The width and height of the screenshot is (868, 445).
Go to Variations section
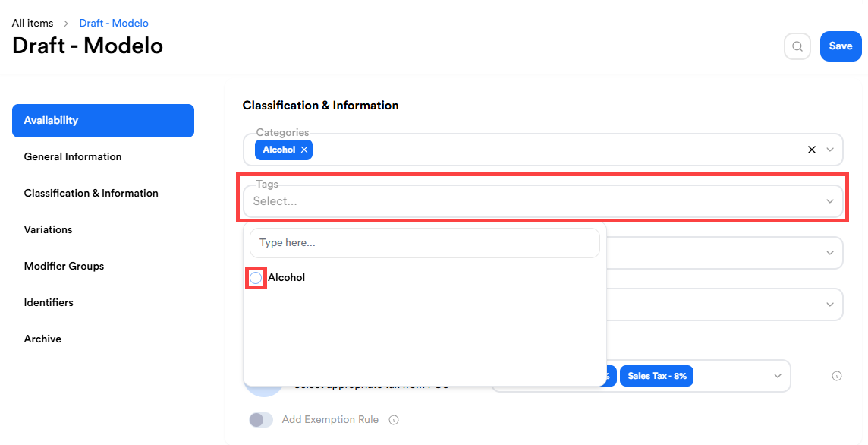(49, 229)
